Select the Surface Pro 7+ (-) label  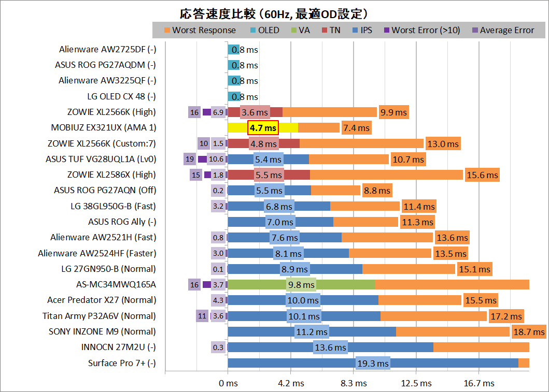pyautogui.click(x=122, y=363)
